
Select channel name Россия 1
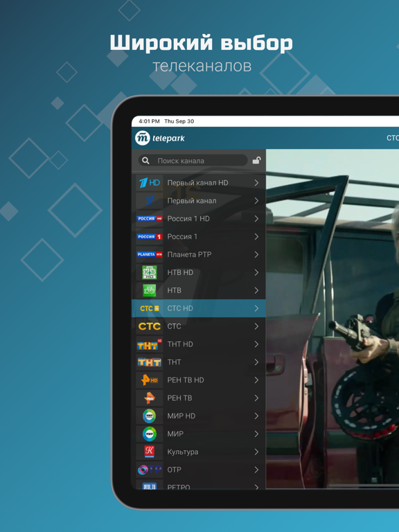[x=182, y=236]
